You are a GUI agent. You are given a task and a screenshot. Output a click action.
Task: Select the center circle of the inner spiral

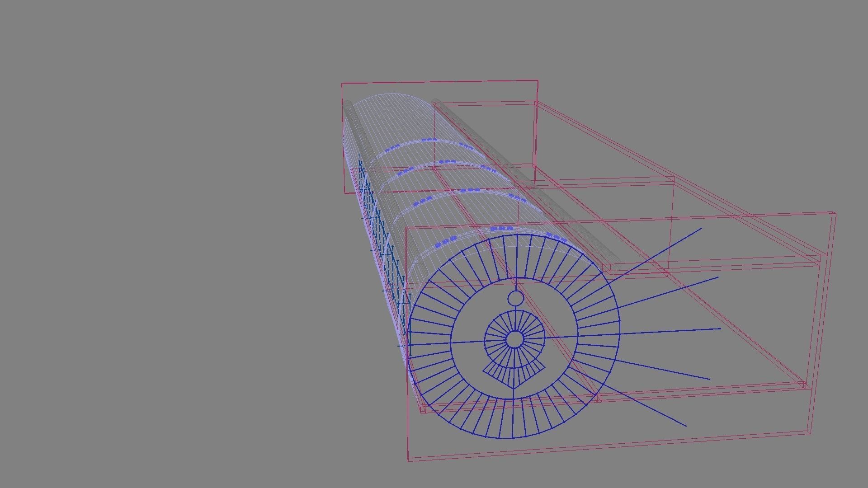click(x=514, y=339)
